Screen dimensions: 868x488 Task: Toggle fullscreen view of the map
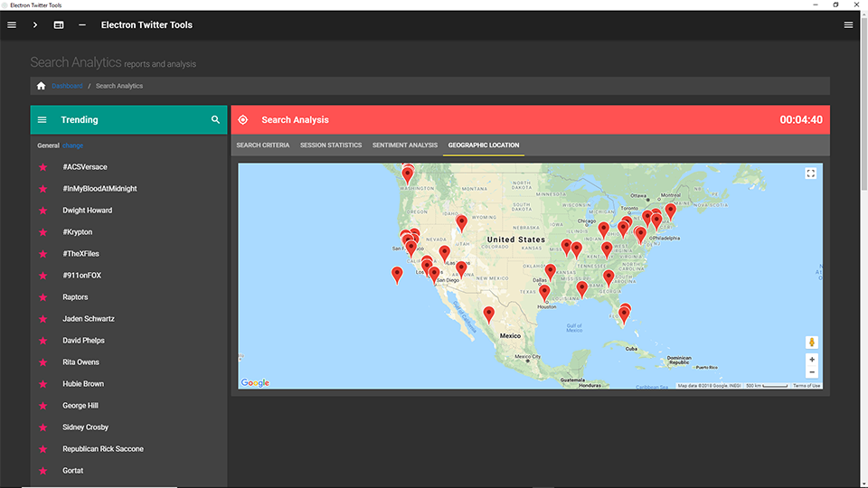coord(810,174)
